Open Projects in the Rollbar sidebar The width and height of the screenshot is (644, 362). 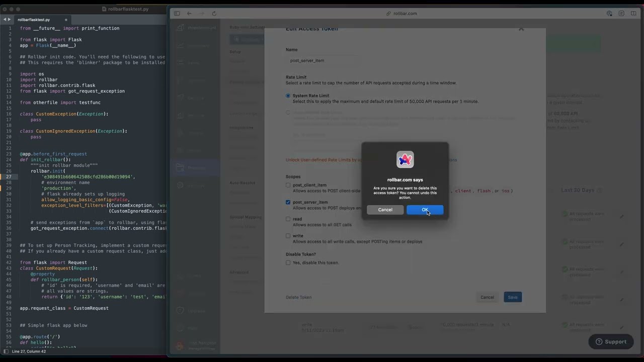click(x=194, y=167)
